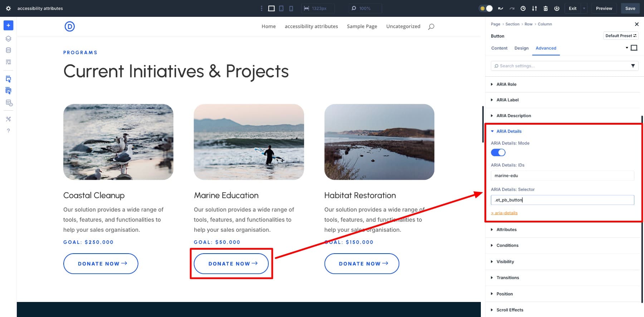Switch to desktop view icon
644x317 pixels.
[272, 8]
